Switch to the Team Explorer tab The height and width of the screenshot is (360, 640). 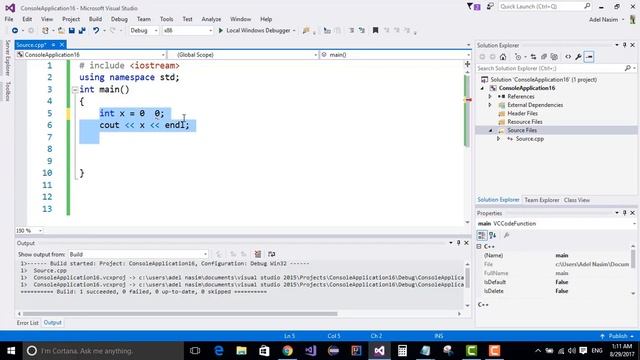click(542, 200)
